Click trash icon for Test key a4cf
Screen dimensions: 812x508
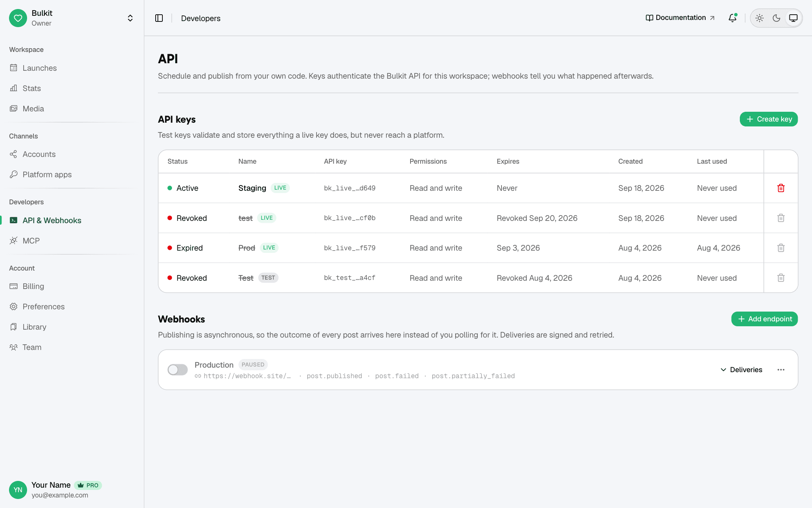click(x=781, y=278)
